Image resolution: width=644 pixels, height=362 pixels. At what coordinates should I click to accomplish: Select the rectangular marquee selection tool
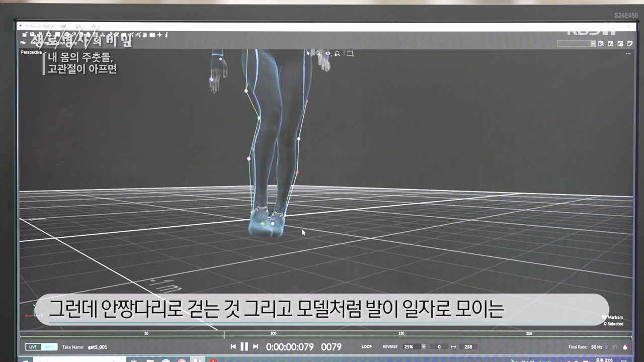pos(349,53)
